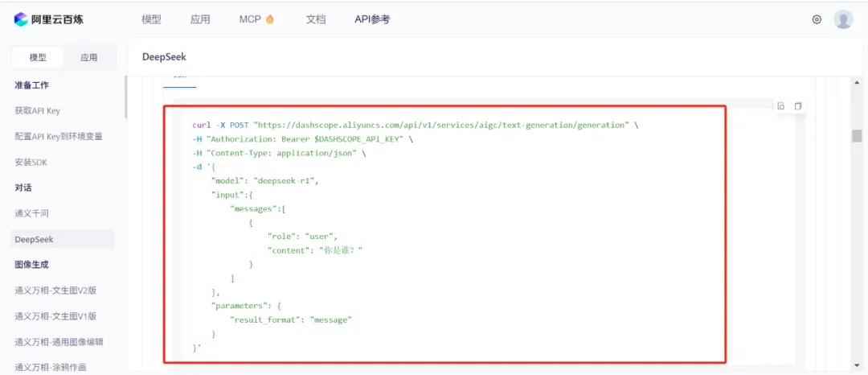Open the 文档 top menu
868x375 pixels.
click(316, 19)
